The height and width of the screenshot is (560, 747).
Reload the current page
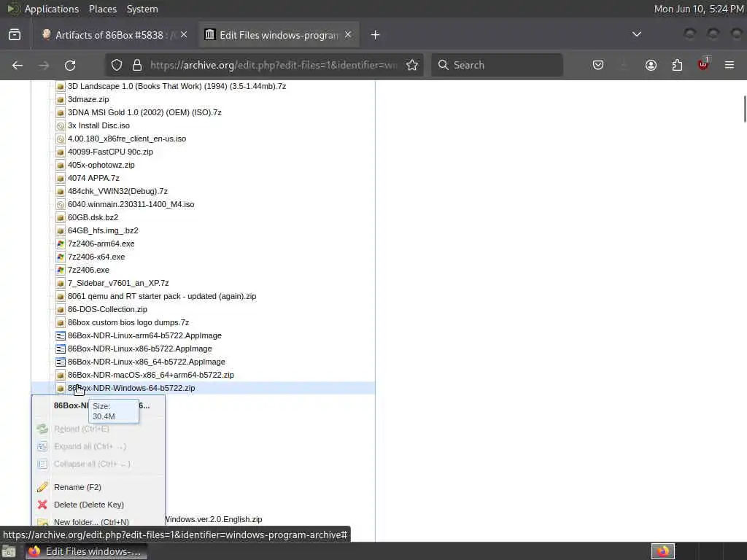(70, 65)
